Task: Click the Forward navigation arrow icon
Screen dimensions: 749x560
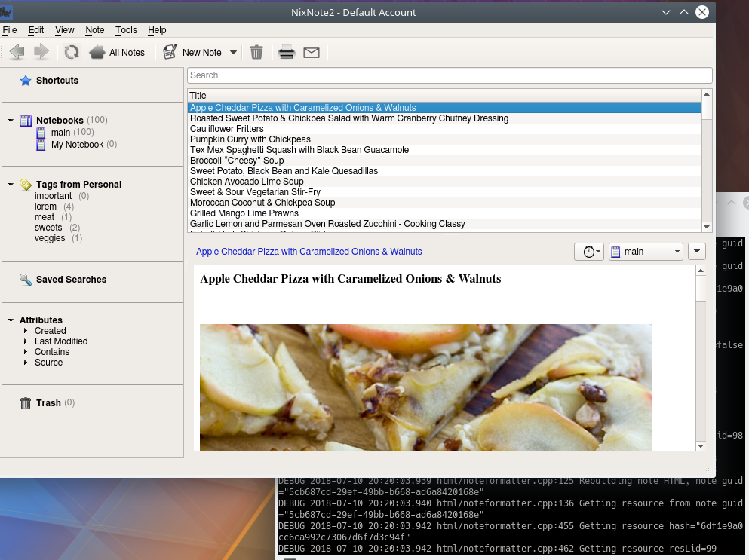Action: [x=41, y=52]
